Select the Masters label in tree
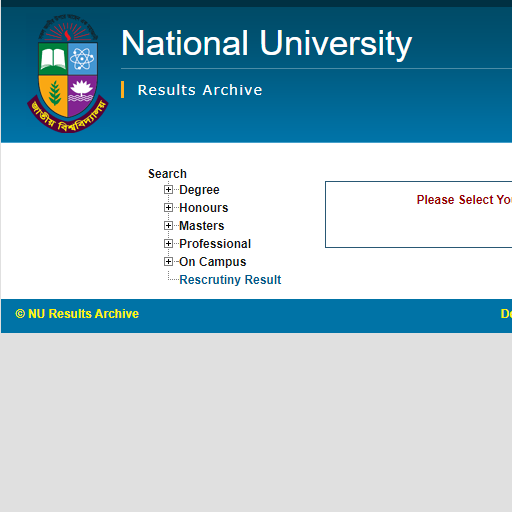512x512 pixels. point(202,226)
